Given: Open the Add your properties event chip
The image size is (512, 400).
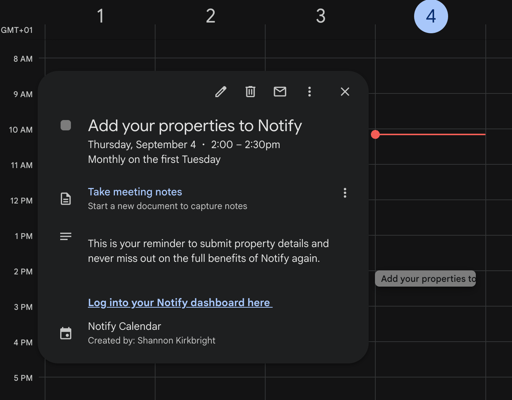Looking at the screenshot, I should 425,279.
